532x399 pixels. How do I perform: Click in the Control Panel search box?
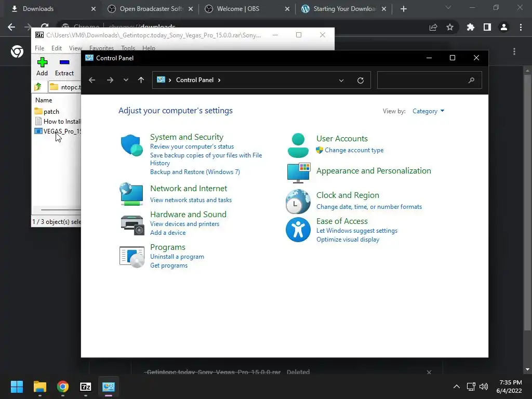[429, 81]
